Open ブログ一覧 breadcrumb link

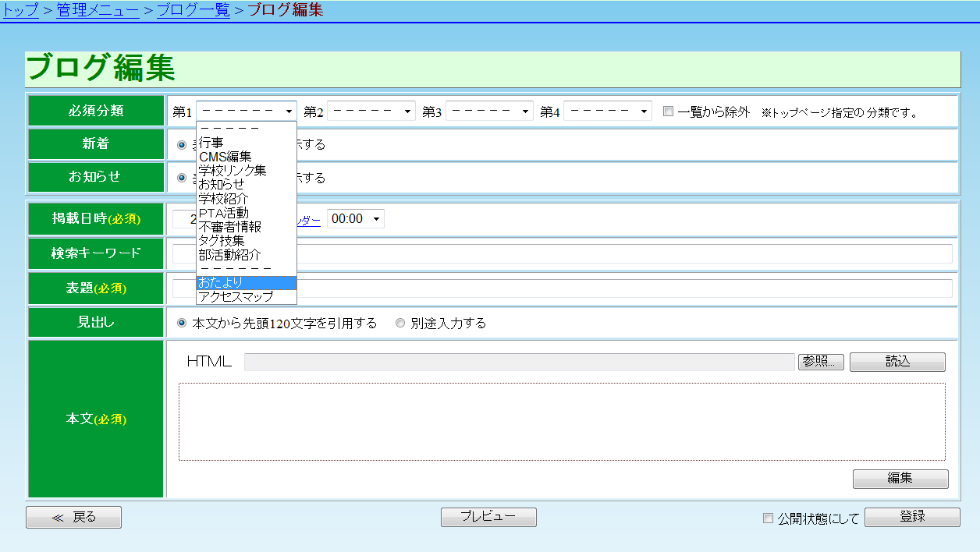(x=193, y=10)
